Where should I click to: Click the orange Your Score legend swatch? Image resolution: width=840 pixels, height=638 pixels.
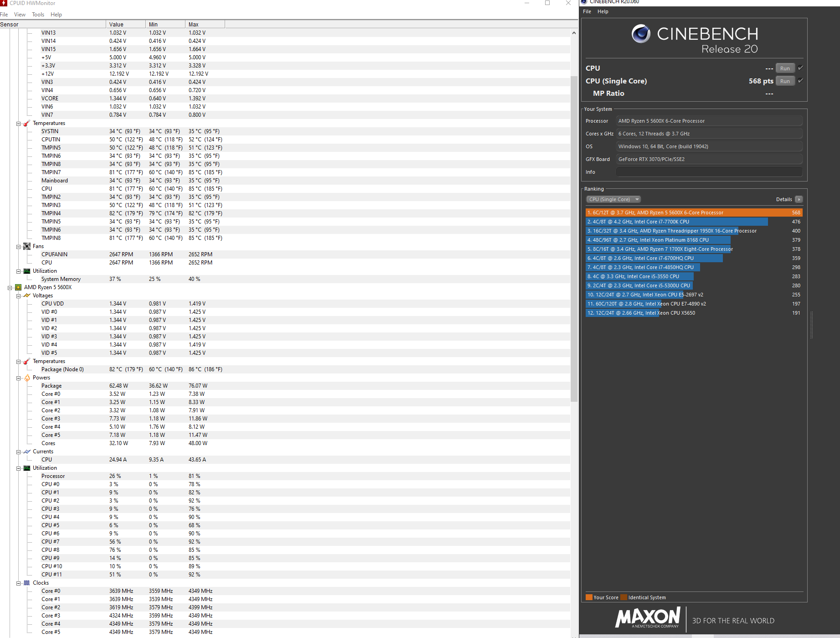(x=589, y=597)
